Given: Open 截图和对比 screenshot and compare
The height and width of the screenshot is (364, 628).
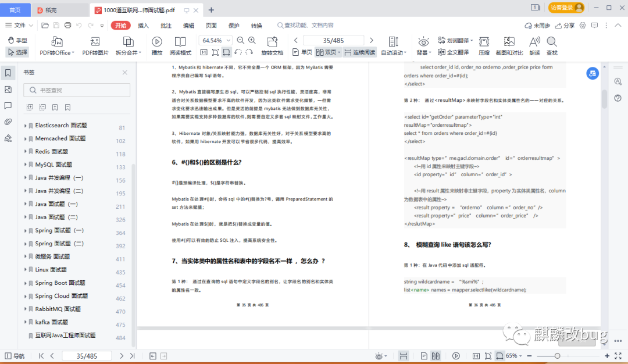Looking at the screenshot, I should [x=509, y=46].
